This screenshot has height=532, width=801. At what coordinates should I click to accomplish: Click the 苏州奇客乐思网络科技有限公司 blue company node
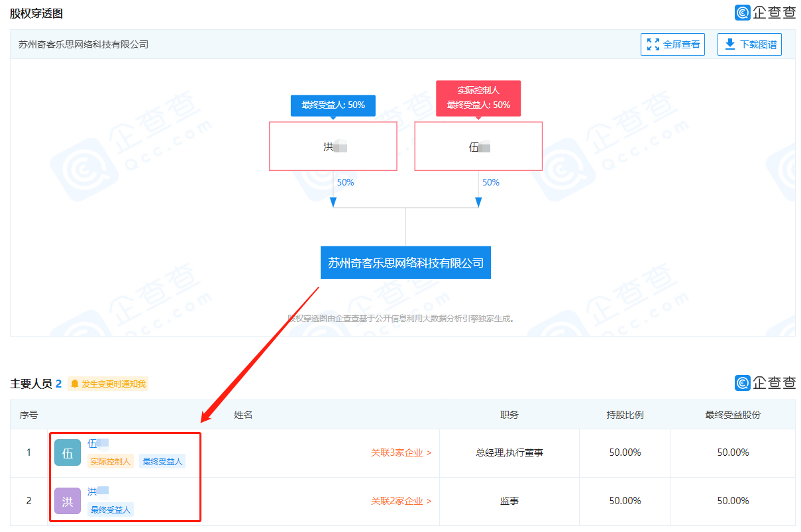point(405,262)
